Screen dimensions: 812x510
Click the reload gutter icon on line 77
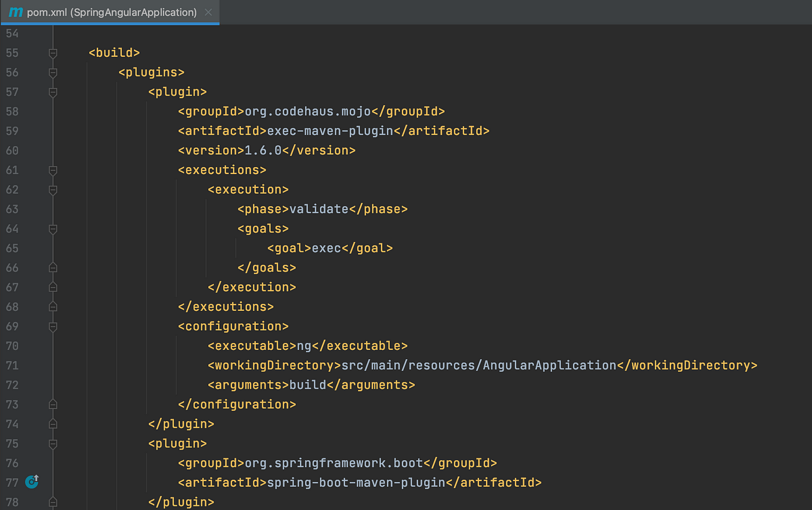click(x=32, y=482)
